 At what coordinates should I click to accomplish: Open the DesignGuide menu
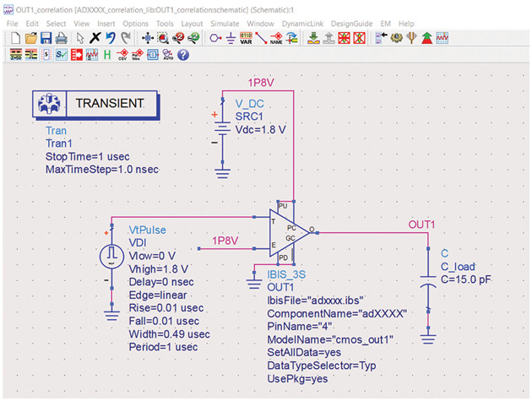[x=351, y=24]
